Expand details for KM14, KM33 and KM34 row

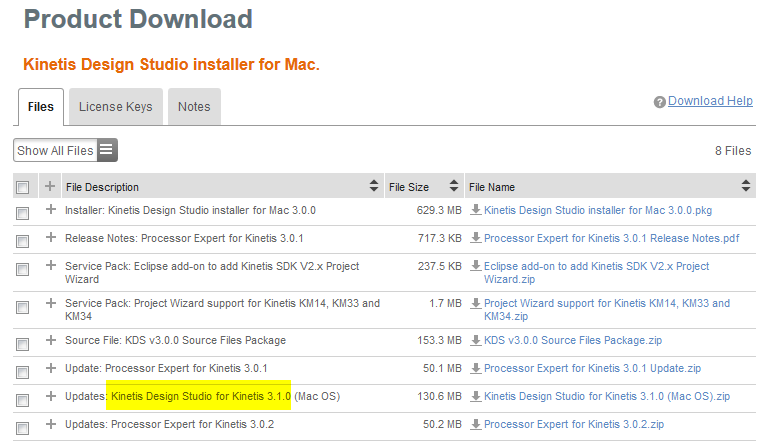51,303
